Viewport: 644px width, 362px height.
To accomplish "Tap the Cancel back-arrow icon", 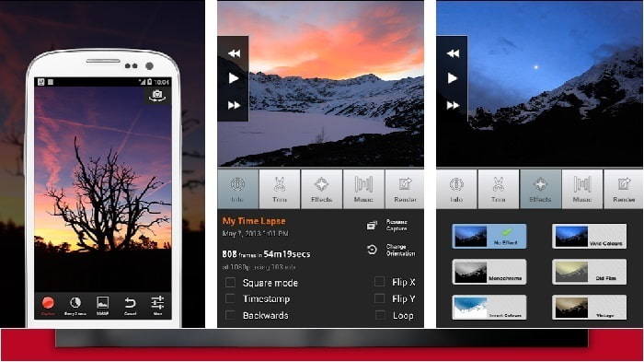I will point(130,303).
